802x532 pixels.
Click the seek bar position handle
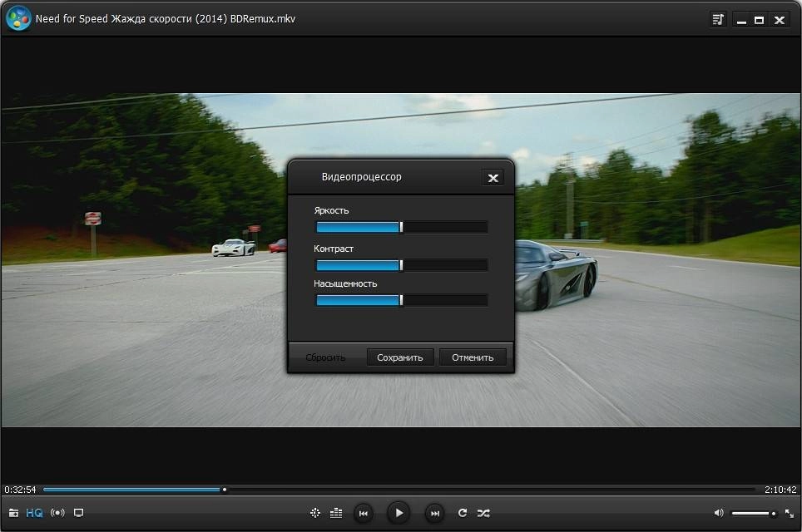[224, 490]
